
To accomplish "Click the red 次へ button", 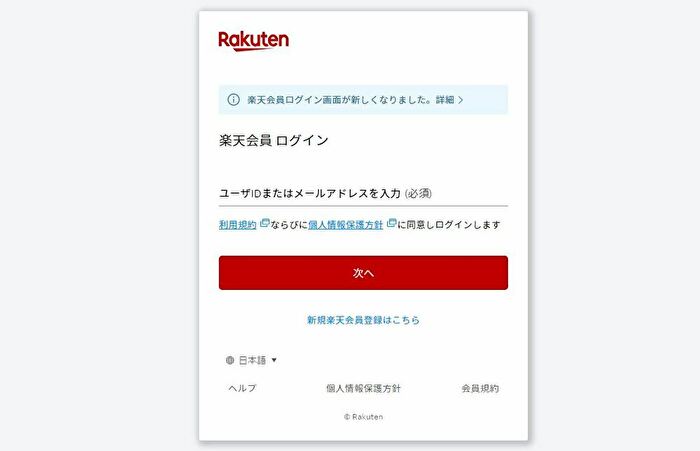I will tap(363, 273).
